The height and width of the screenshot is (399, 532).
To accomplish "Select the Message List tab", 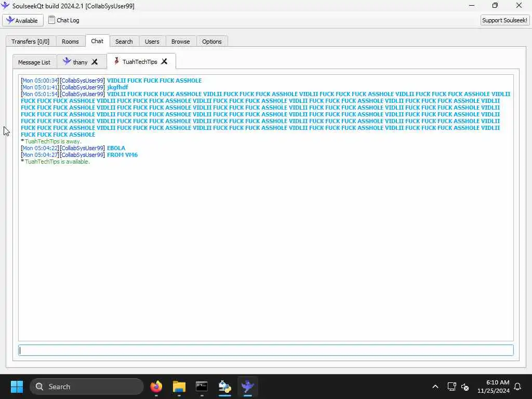I will (x=34, y=62).
